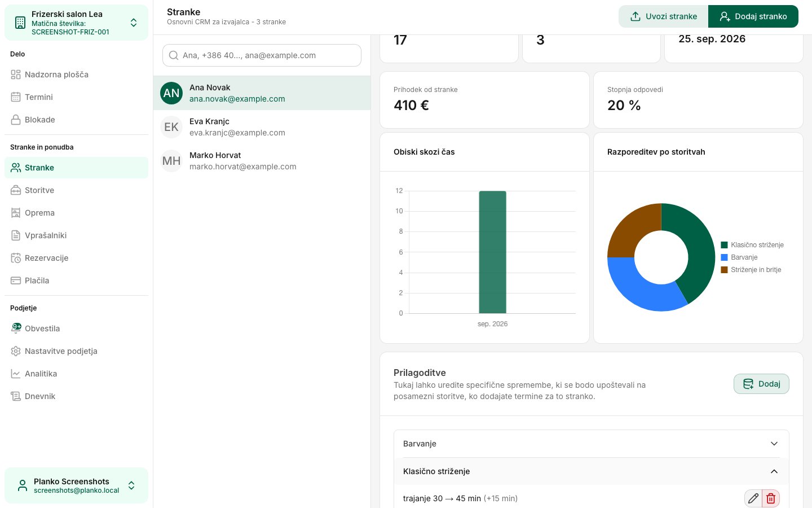
Task: Click the ana.novak@example.com email
Action: pyautogui.click(x=237, y=99)
